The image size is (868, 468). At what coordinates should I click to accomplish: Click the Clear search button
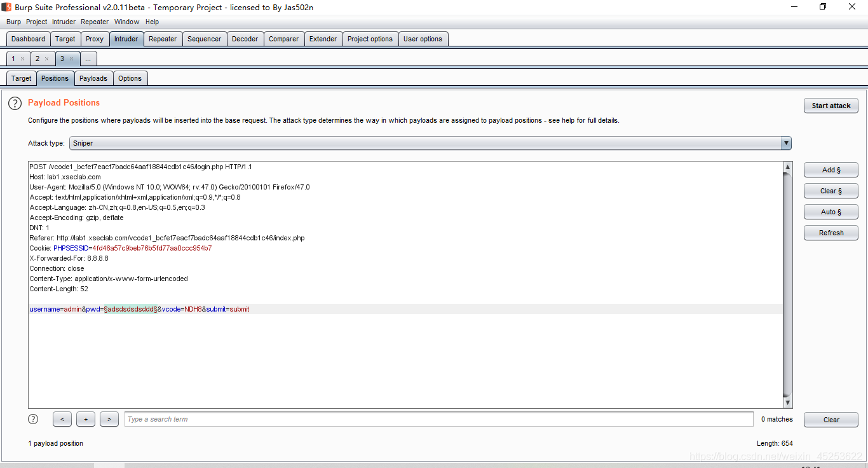click(831, 420)
